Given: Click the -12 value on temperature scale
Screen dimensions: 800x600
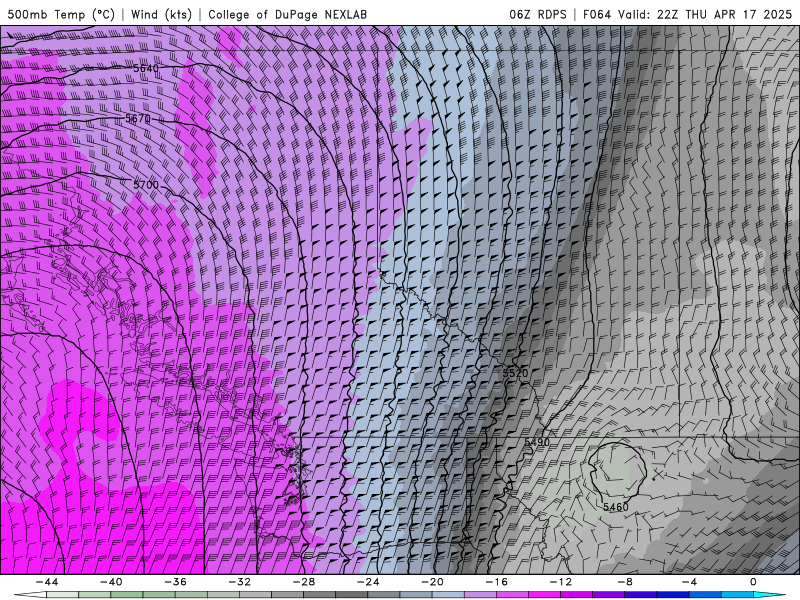Looking at the screenshot, I should tap(561, 582).
